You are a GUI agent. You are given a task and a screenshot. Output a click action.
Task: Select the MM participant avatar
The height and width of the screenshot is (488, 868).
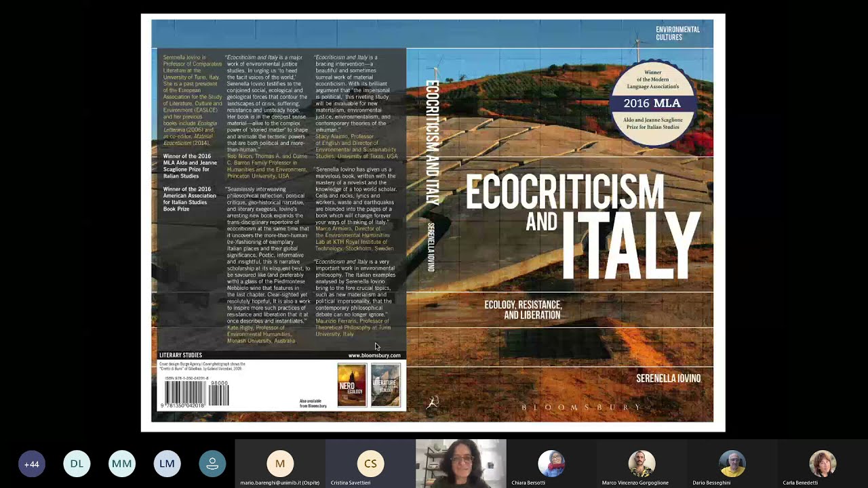[122, 464]
